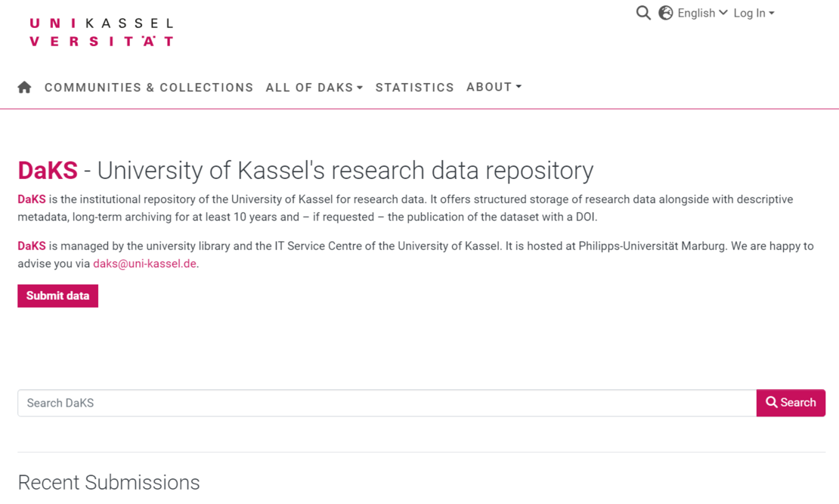Click the Log In text
This screenshot has height=504, width=839.
(749, 13)
